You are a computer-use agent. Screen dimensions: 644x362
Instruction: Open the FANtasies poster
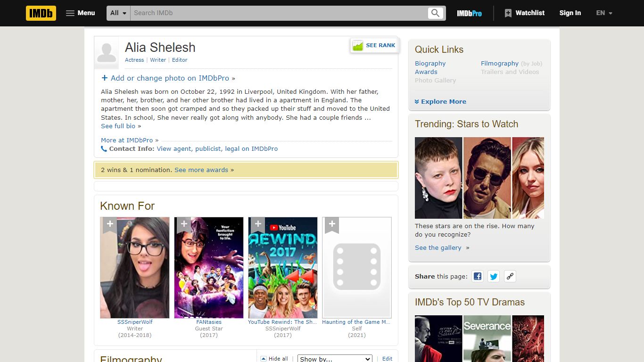[209, 268]
